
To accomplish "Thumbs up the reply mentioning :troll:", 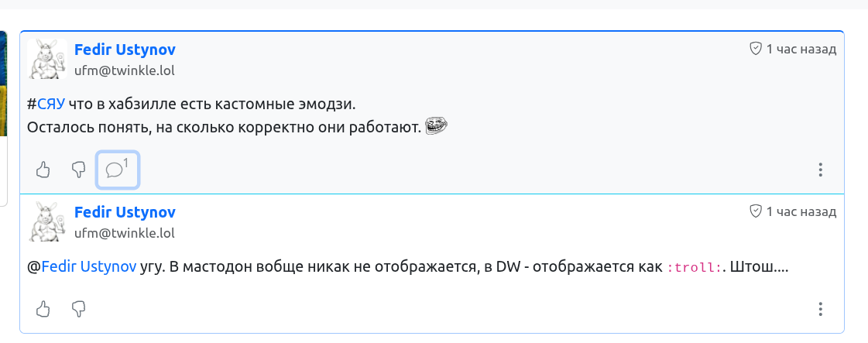I will [43, 309].
